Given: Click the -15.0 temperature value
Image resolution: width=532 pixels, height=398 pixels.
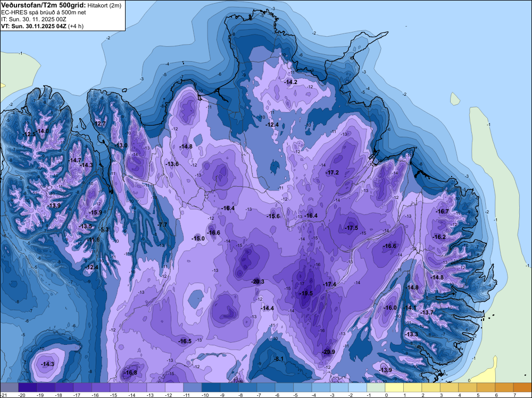Looking at the screenshot, I should (x=198, y=238).
